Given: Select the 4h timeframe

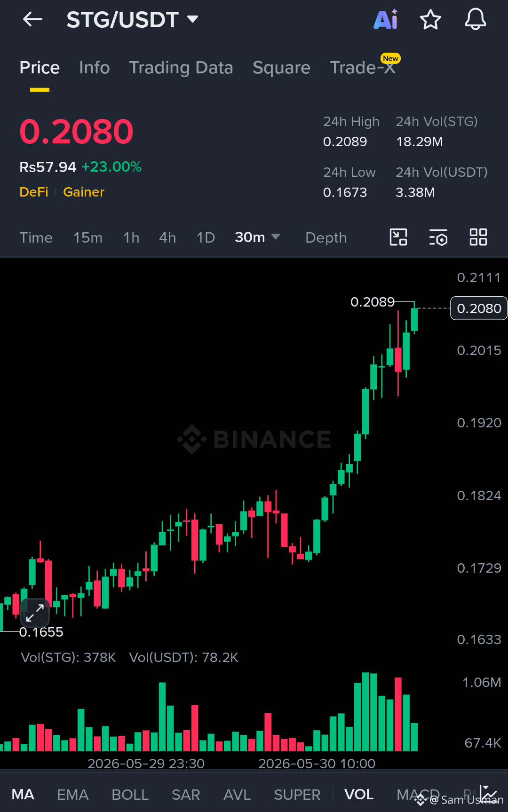Looking at the screenshot, I should (x=167, y=237).
